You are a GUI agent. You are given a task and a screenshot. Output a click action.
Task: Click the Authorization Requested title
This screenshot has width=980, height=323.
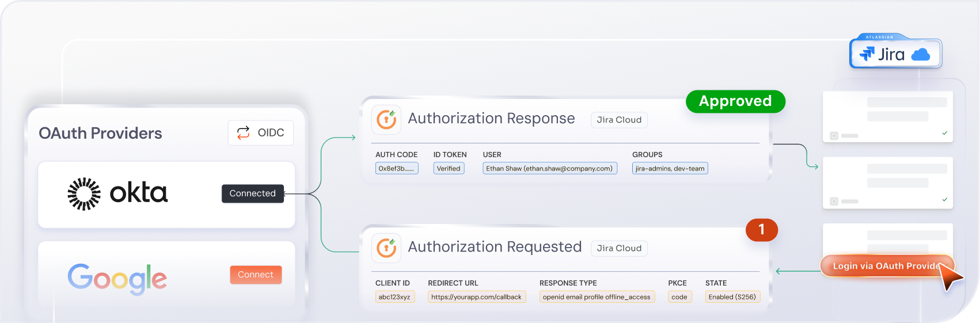point(495,247)
